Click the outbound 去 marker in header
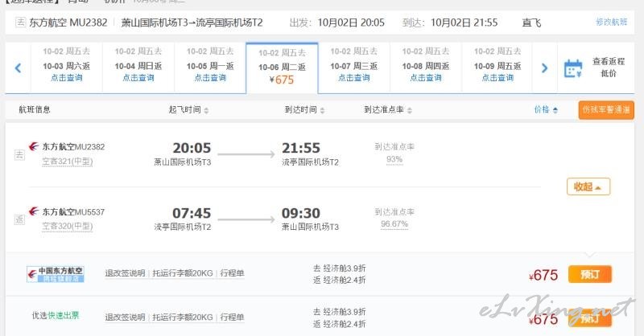 [x=19, y=23]
